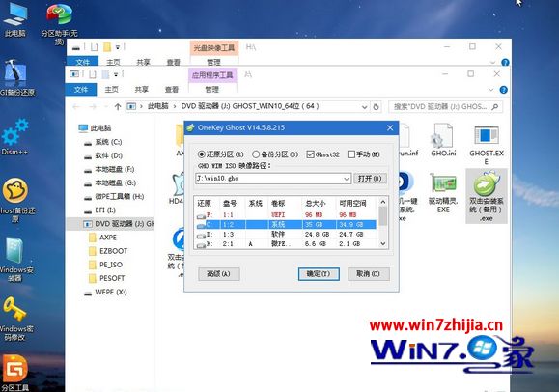Close the OneKey Ghost dialog

coord(390,127)
